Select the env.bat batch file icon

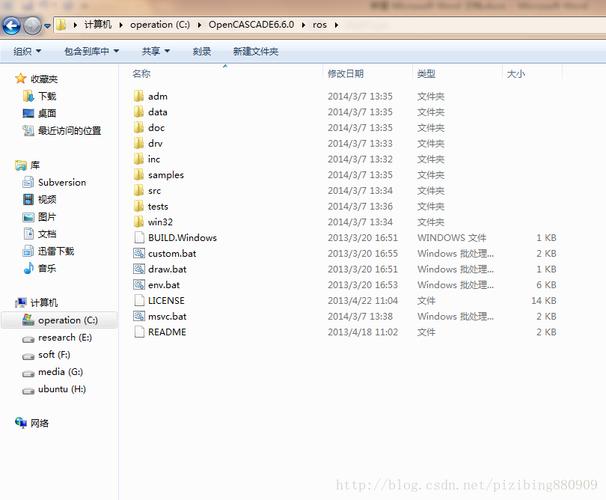pos(139,285)
